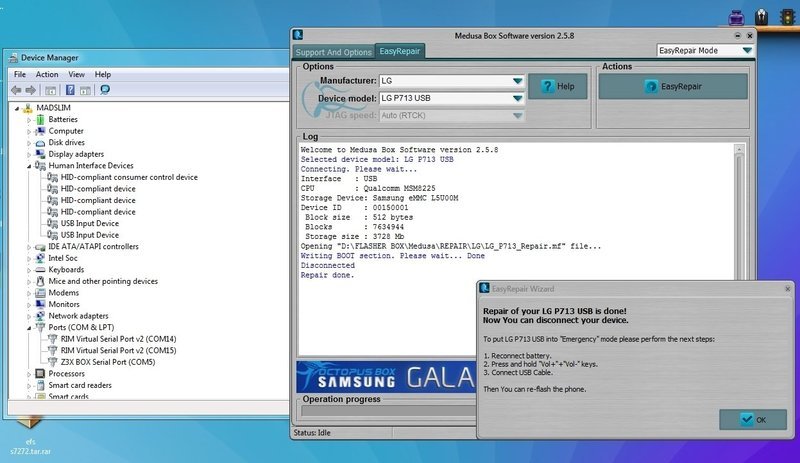Expand the Modems node
This screenshot has width=800, height=463.
[x=29, y=293]
